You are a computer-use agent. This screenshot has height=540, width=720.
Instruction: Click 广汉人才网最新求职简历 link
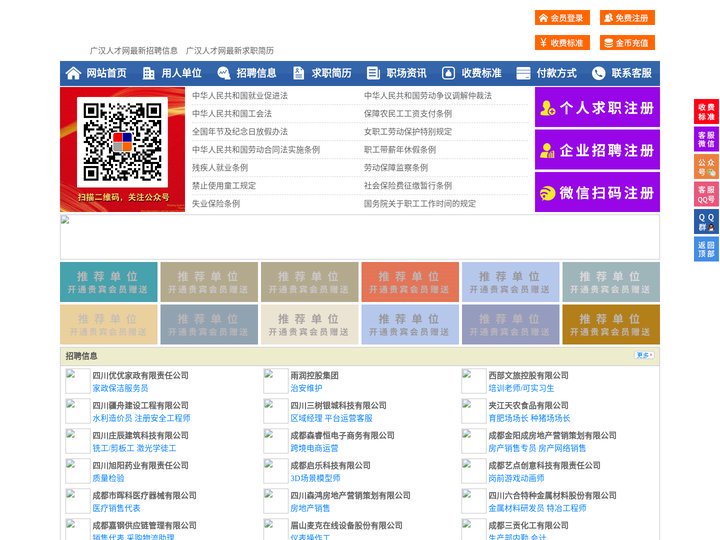tap(230, 51)
